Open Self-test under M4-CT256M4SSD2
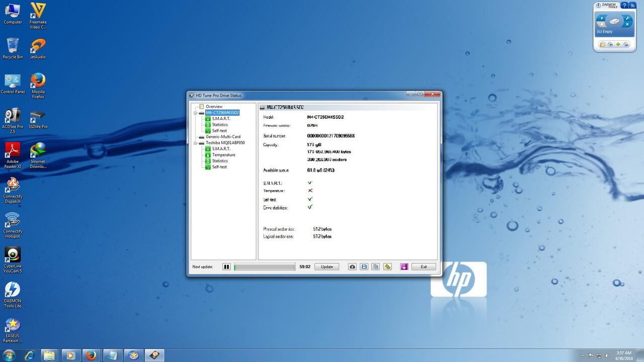The image size is (644, 362). tap(219, 131)
